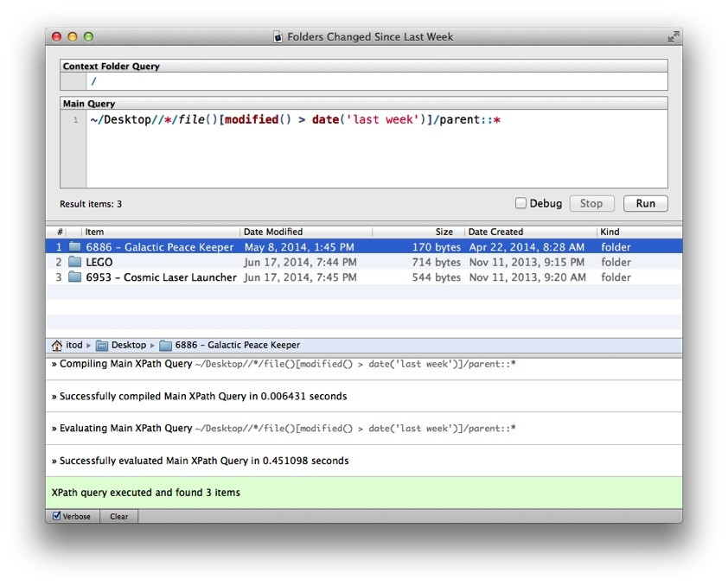Click 6886 - Galactic Peace Keeper in path bar
The image size is (728, 586).
(237, 345)
